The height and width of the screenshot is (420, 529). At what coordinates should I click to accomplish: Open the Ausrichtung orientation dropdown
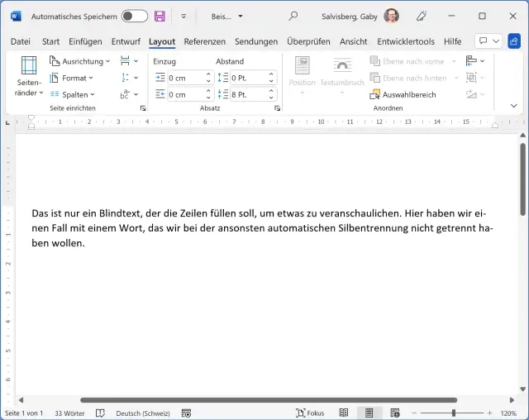(80, 61)
